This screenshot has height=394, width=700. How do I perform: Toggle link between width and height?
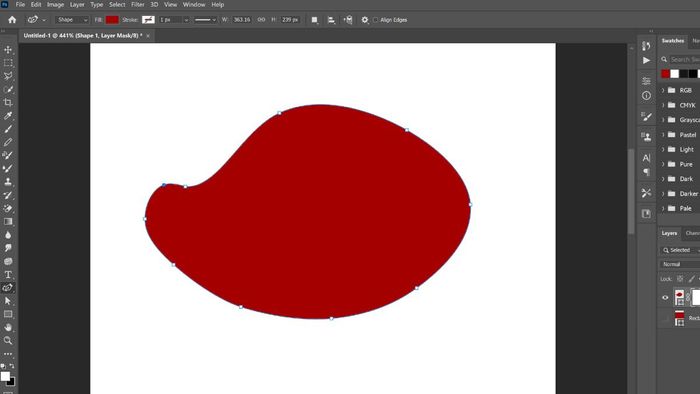(262, 20)
